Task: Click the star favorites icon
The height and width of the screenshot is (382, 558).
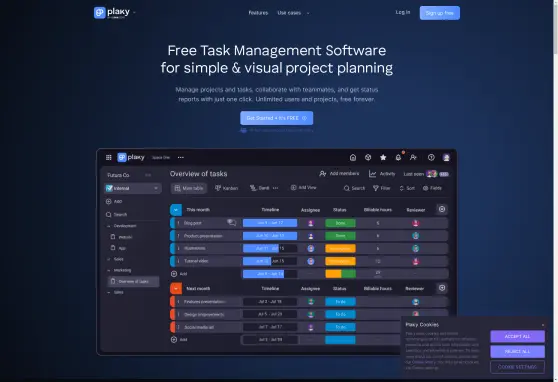Action: (383, 157)
